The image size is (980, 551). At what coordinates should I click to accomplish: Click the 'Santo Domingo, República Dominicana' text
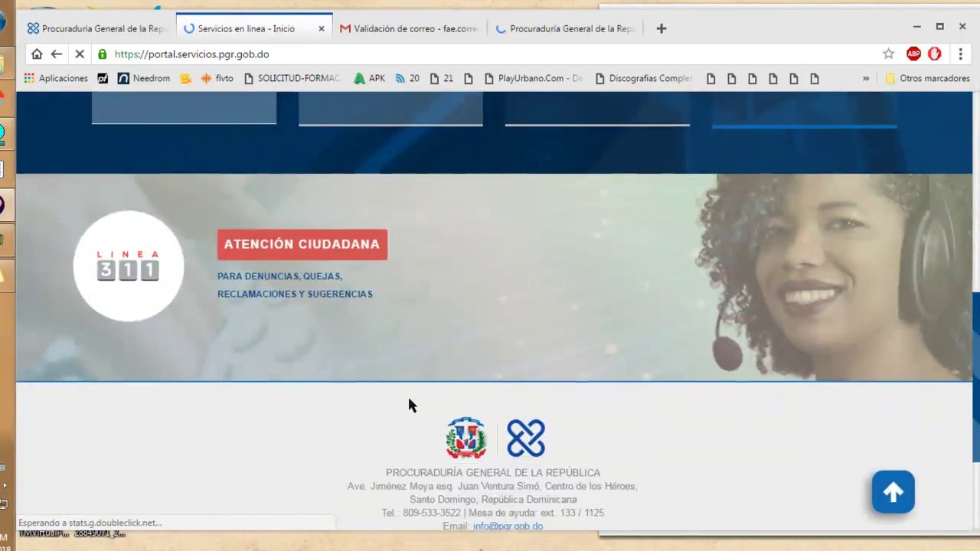pos(493,500)
